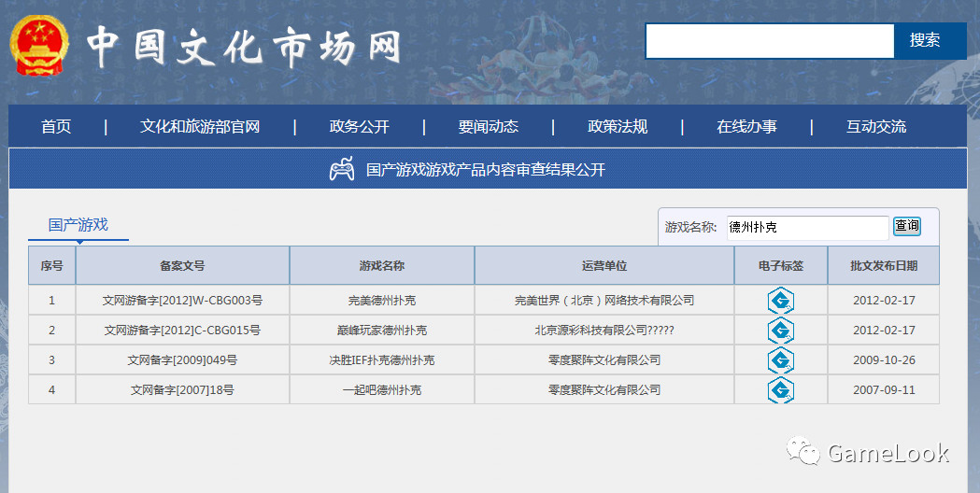Click the 国产游戏游戏产品内容审查结果公开 banner title
This screenshot has width=980, height=493.
(486, 170)
